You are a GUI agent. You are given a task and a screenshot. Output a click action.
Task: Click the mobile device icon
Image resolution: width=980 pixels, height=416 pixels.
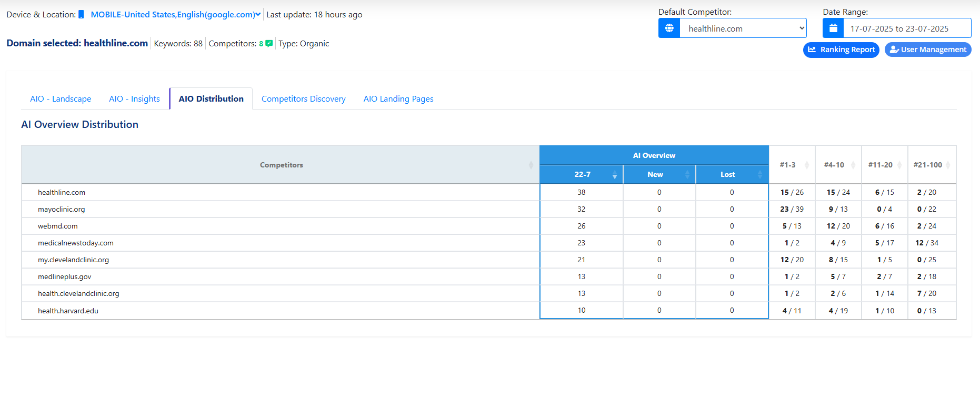tap(81, 15)
